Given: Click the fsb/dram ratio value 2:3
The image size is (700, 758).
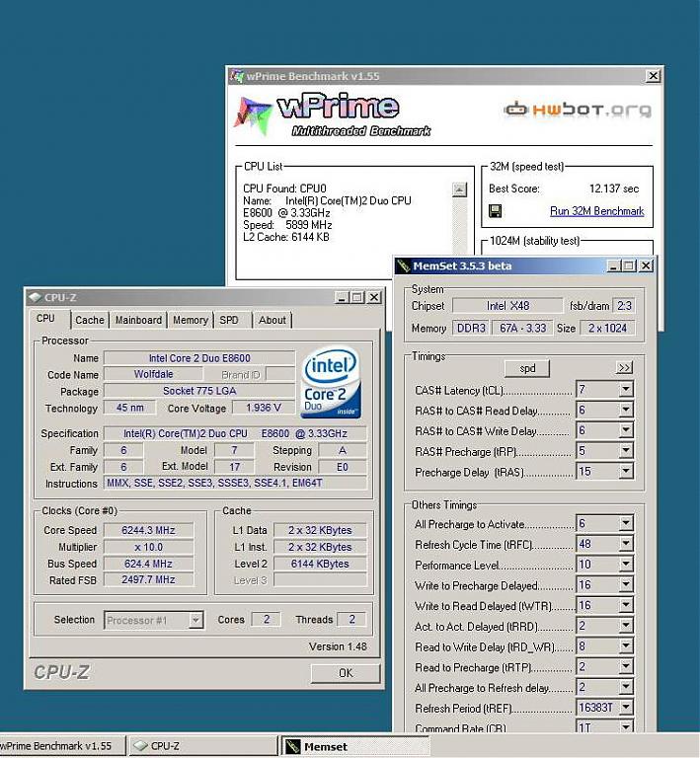Looking at the screenshot, I should point(624,306).
